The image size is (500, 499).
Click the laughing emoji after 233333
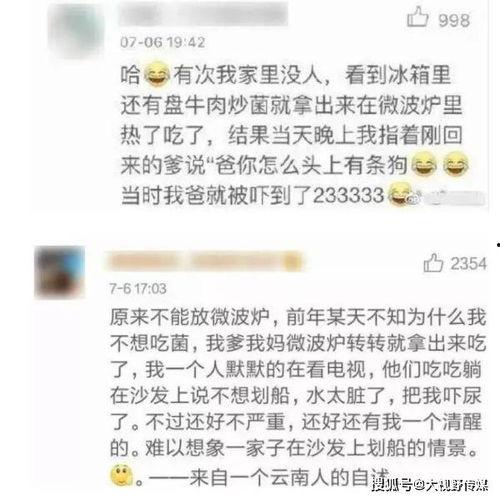(399, 194)
